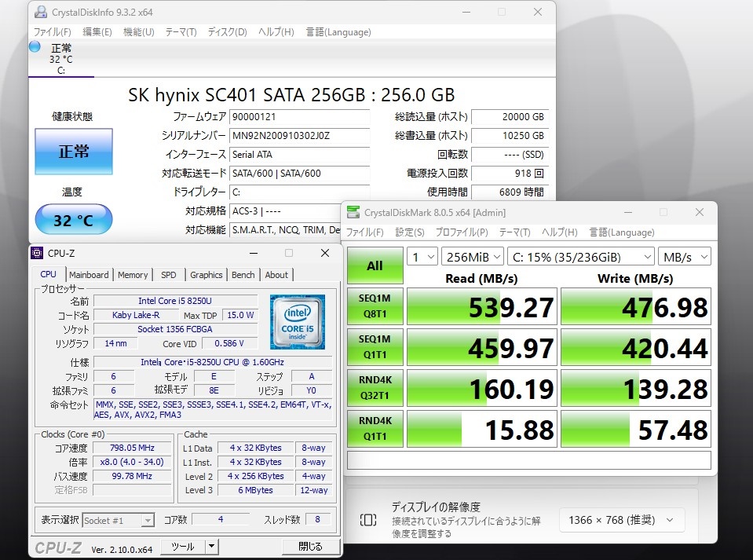Switch to the Graphics tab in CPU-Z

coord(206,275)
